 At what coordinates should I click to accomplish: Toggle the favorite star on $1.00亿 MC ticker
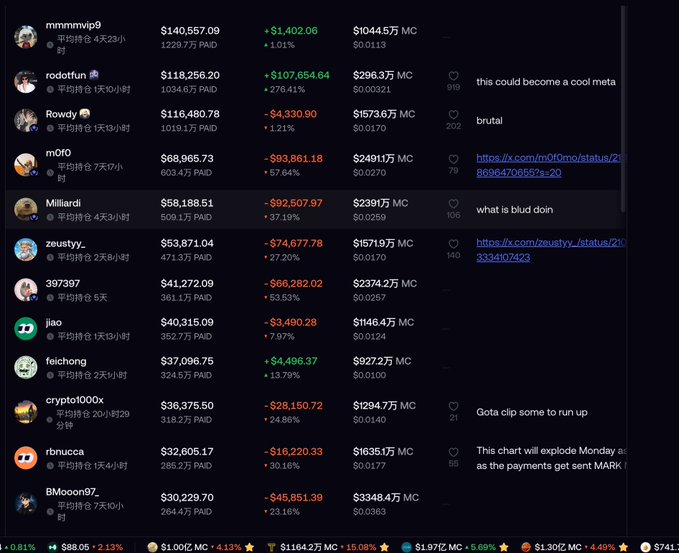[x=249, y=547]
